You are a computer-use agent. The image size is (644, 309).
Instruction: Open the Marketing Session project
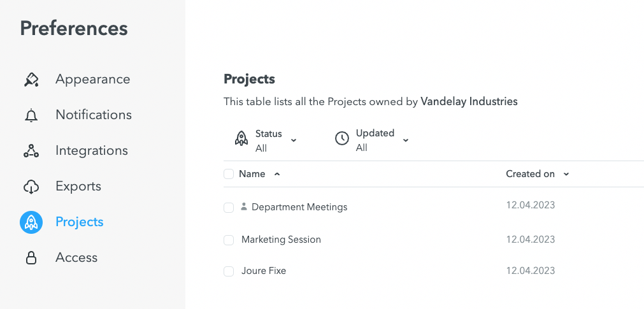click(x=281, y=240)
